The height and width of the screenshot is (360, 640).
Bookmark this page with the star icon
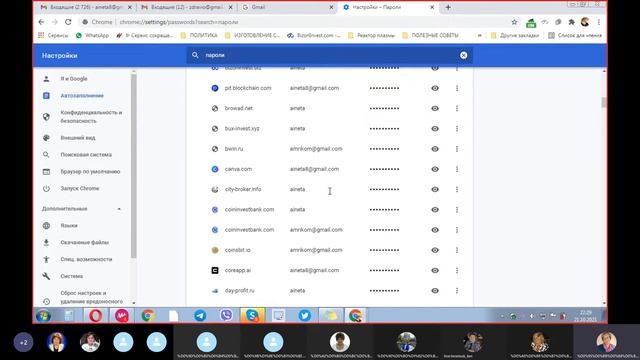514,22
